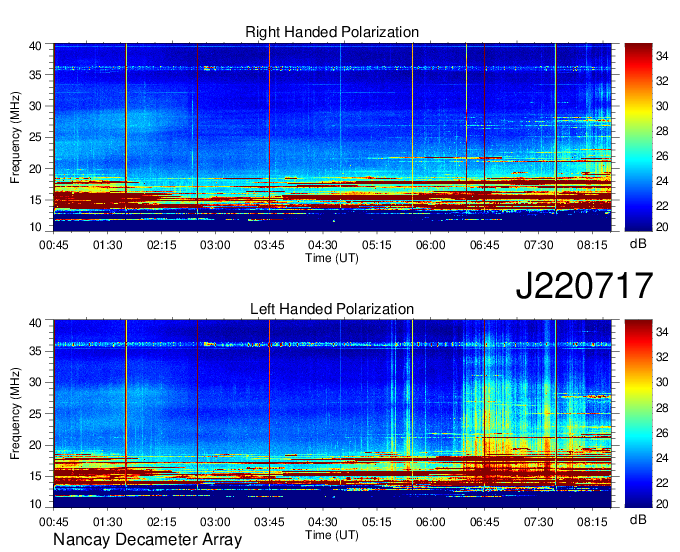Click the 30 MHz tick of Right Handed plot
Screen dimensions: 680x552
(x=36, y=106)
